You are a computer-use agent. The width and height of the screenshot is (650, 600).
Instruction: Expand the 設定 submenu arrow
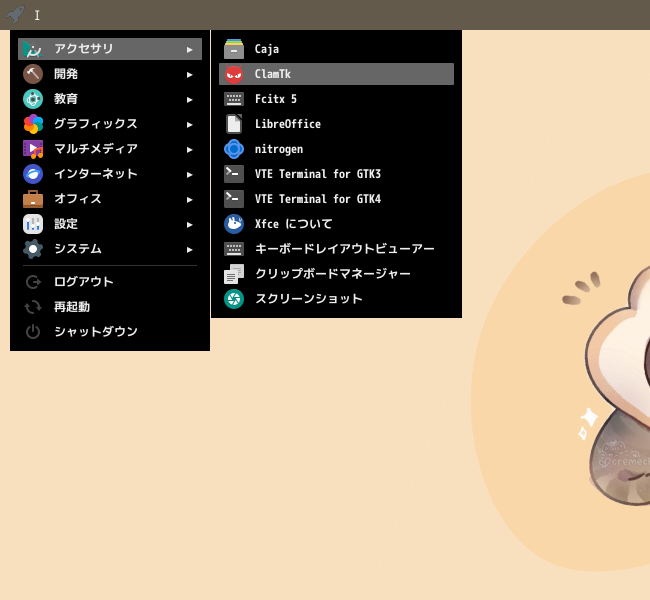189,224
